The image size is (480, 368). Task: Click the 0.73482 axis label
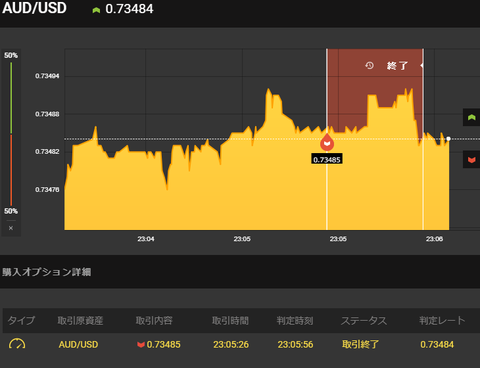click(x=47, y=152)
